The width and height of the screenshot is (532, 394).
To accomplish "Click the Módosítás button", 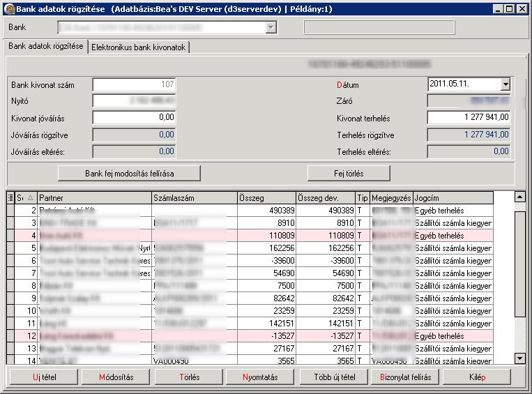I will click(x=116, y=377).
